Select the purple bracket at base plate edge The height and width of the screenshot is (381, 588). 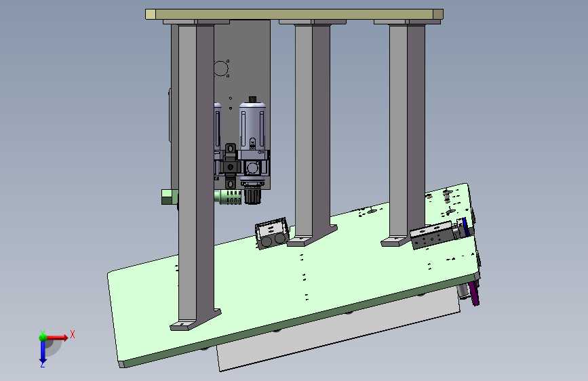point(474,294)
